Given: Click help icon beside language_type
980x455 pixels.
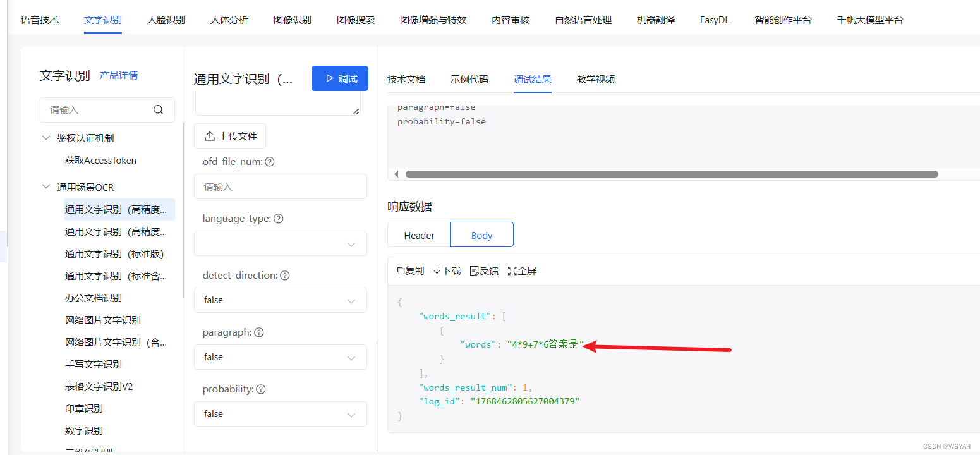Looking at the screenshot, I should click(x=278, y=219).
